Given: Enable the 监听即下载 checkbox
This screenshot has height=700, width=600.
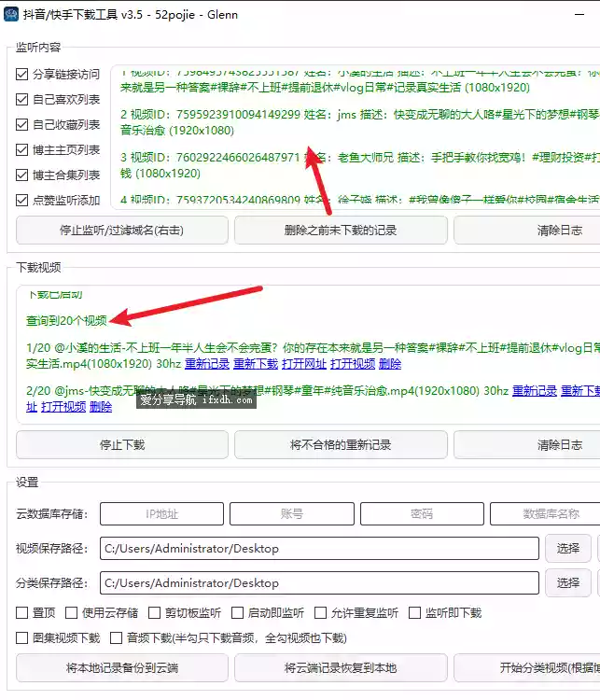Looking at the screenshot, I should click(414, 612).
